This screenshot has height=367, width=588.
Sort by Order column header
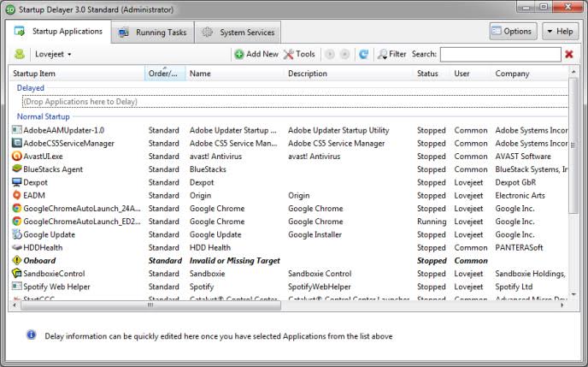point(165,74)
